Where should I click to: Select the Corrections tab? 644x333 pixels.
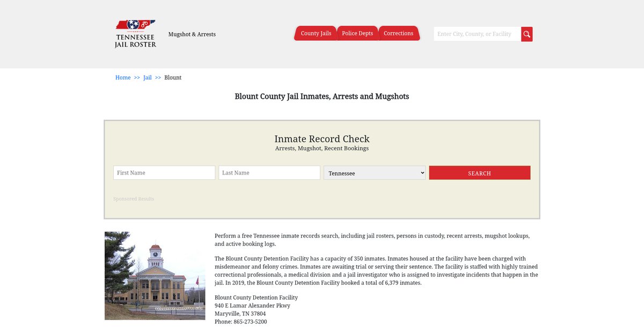coord(398,33)
